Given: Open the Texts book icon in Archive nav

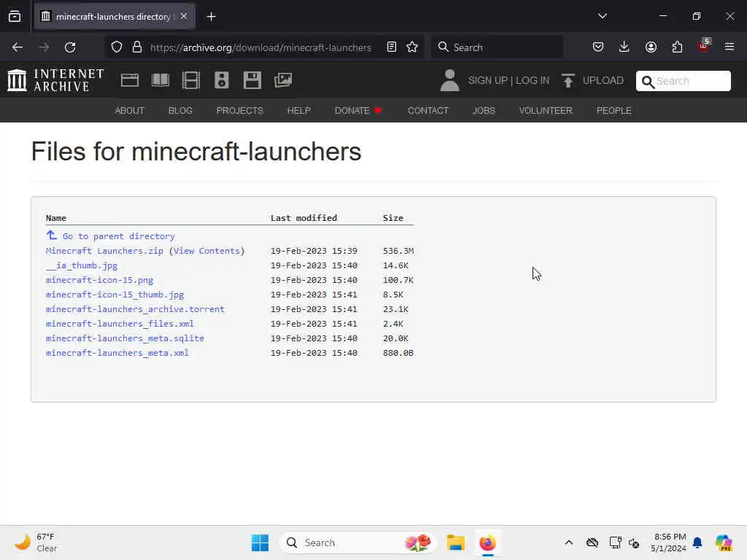Looking at the screenshot, I should click(x=160, y=80).
